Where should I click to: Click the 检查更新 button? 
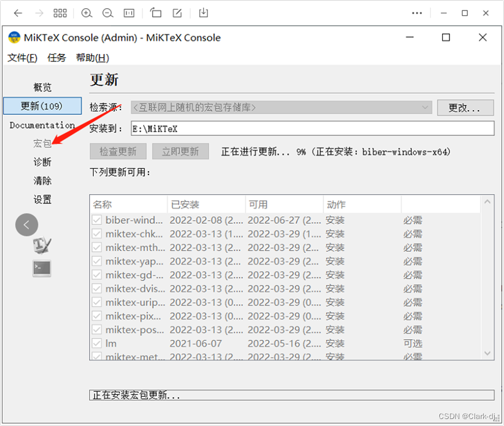pos(118,151)
